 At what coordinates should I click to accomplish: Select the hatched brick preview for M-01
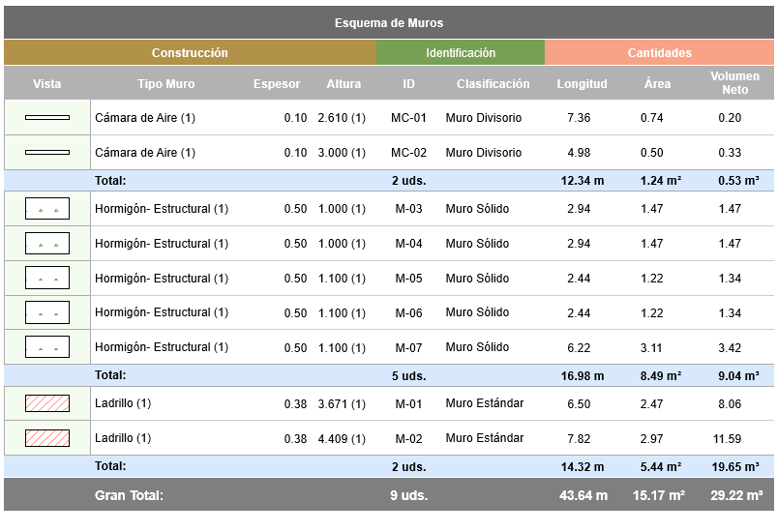pos(47,403)
